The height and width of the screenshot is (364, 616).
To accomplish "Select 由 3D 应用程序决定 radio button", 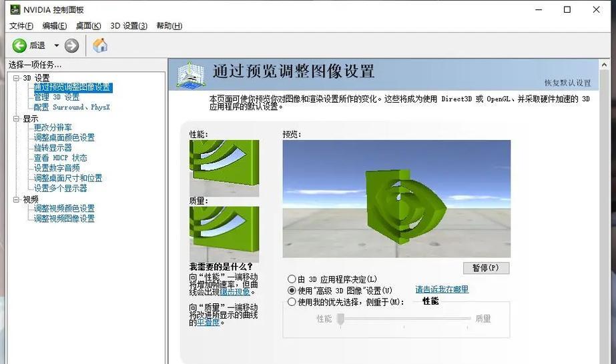I will click(292, 279).
